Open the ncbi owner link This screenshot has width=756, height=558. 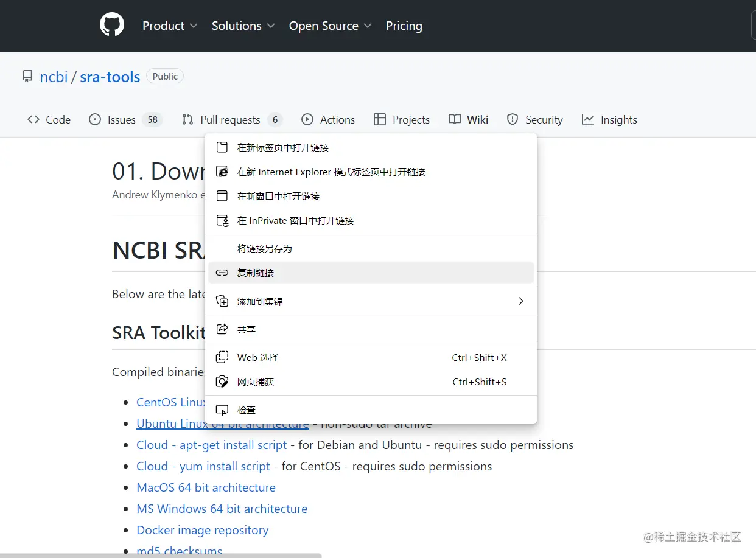(x=54, y=77)
